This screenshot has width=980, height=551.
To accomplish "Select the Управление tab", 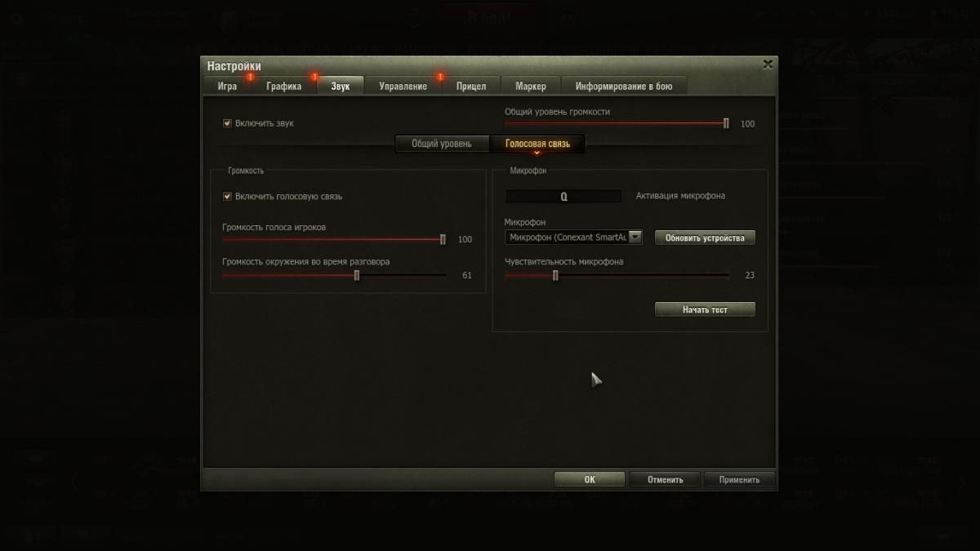I will tap(403, 86).
